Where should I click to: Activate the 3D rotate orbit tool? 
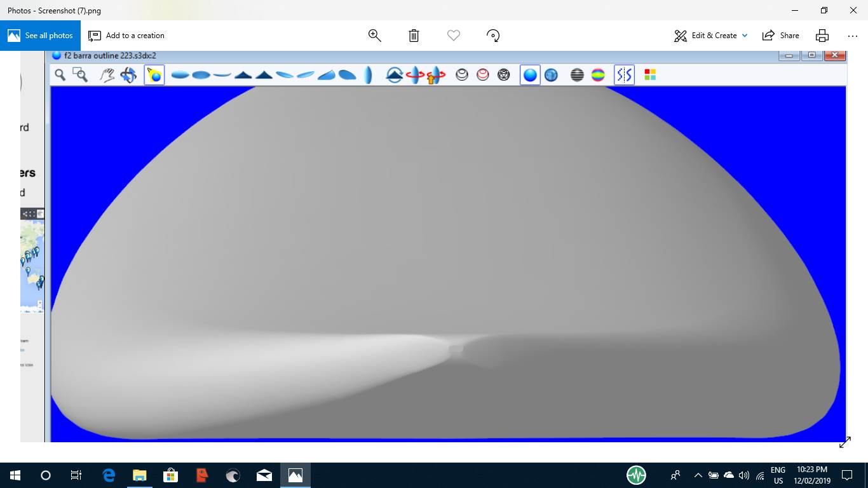(128, 74)
